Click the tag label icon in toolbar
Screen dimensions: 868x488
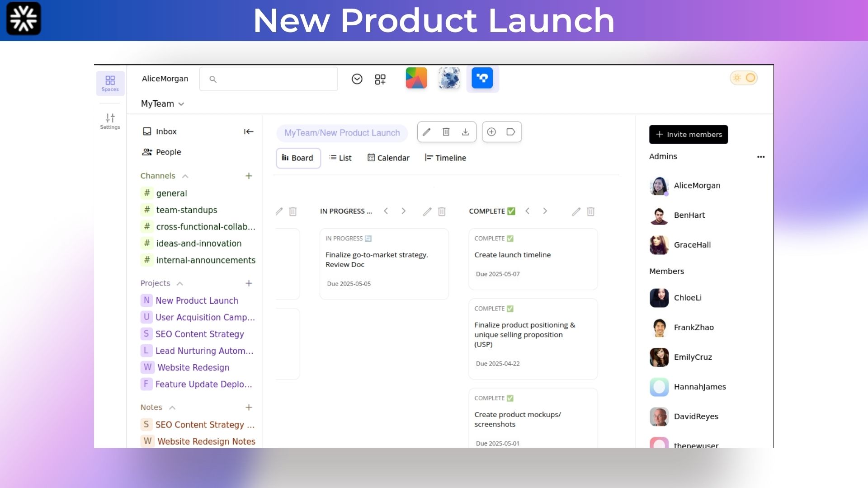(511, 132)
